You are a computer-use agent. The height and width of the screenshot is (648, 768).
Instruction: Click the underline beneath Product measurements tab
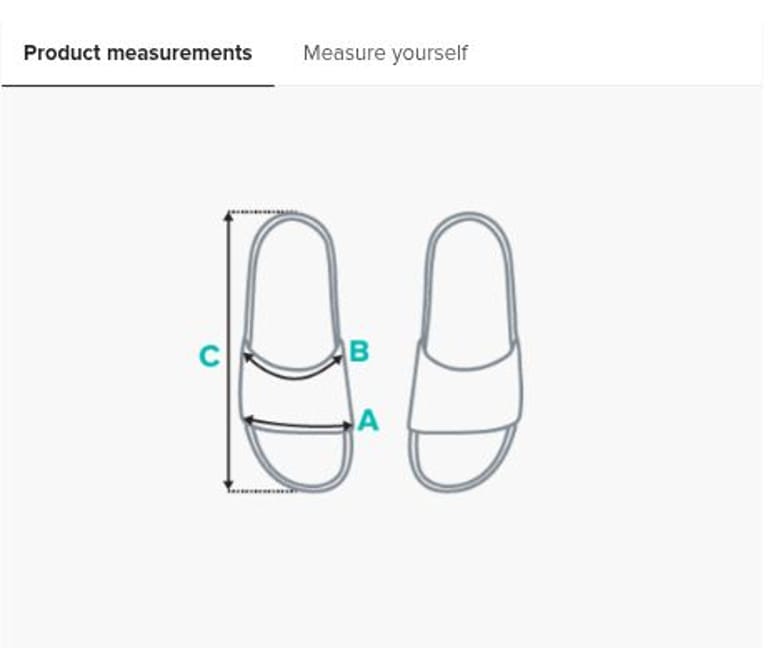137,86
